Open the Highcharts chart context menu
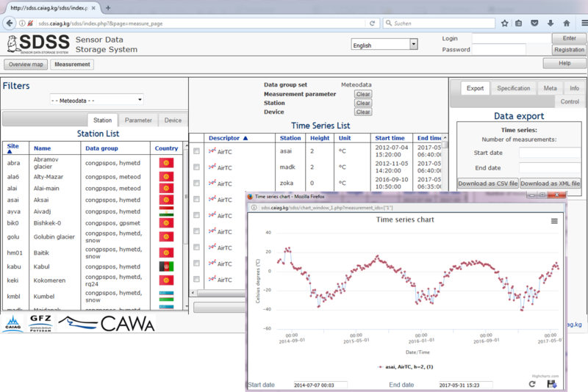Screen dimensions: 588x392 click(x=554, y=221)
